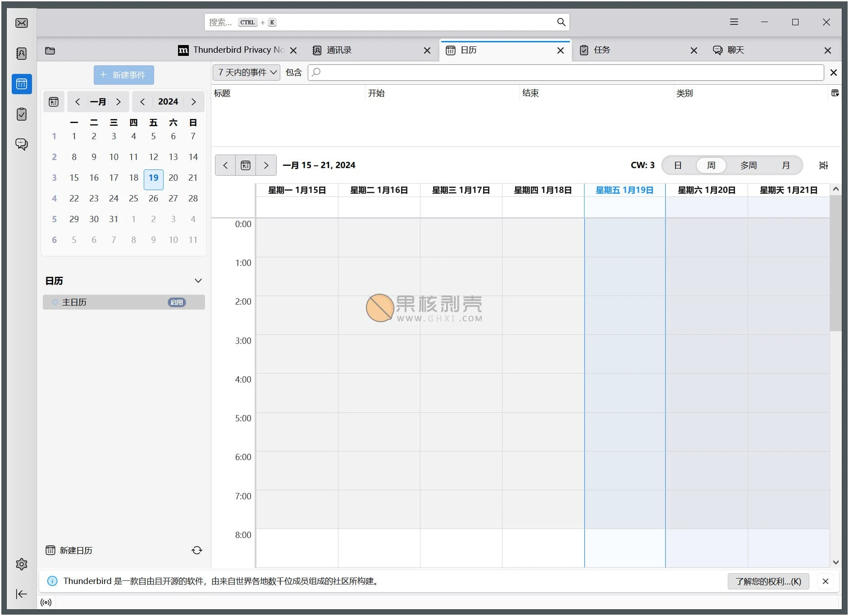Jump to today using the mini-calendar today icon
Image resolution: width=849 pixels, height=616 pixels.
54,101
